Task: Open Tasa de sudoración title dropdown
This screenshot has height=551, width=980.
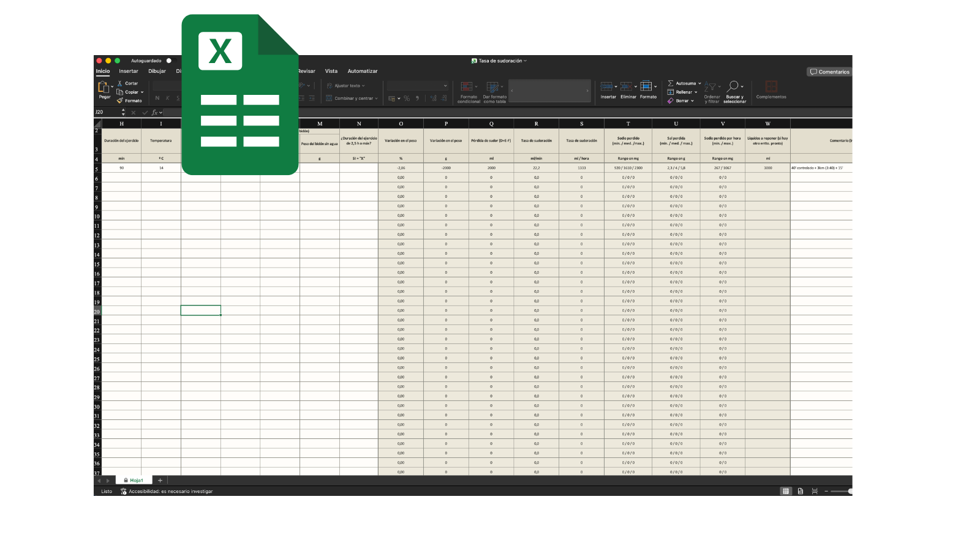Action: coord(525,61)
